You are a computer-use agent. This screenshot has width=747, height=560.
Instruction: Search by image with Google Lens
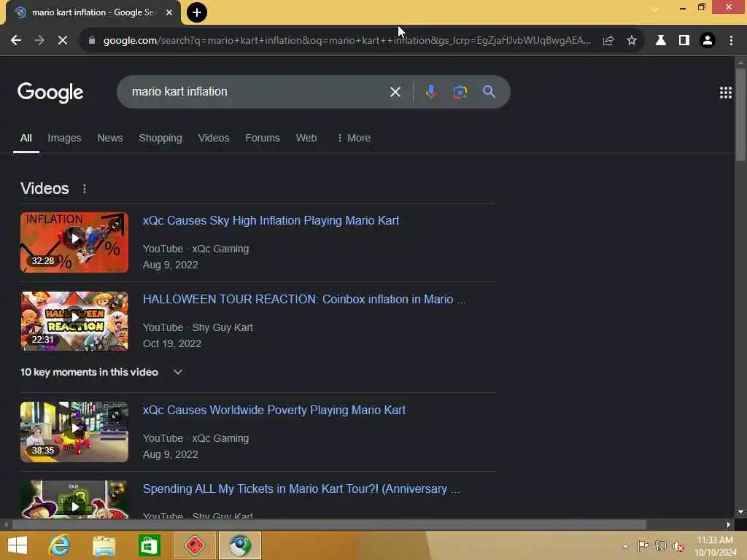click(x=460, y=91)
